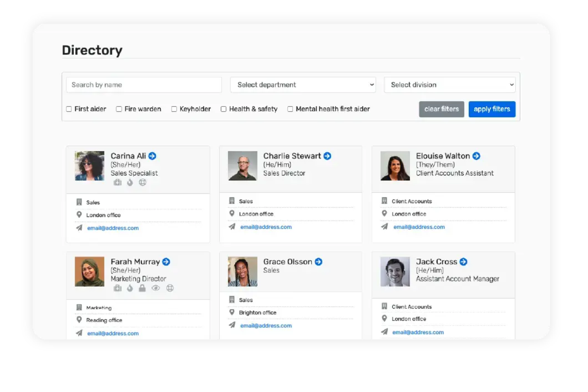Open the Select department dropdown

tap(303, 85)
